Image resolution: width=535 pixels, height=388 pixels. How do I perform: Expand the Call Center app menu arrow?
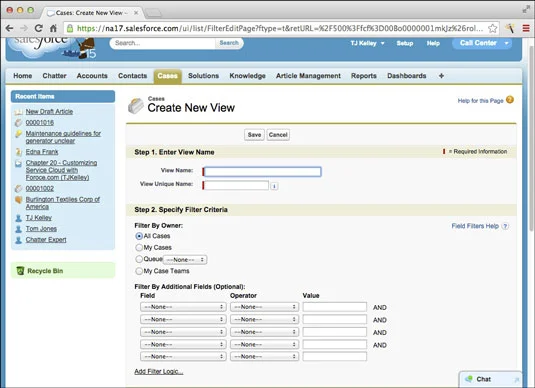[x=506, y=43]
